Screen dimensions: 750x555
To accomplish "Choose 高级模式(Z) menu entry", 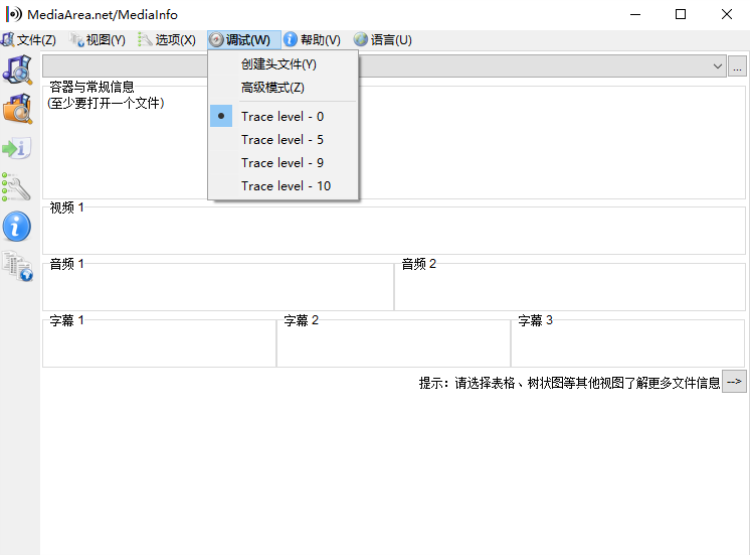I will (x=283, y=88).
